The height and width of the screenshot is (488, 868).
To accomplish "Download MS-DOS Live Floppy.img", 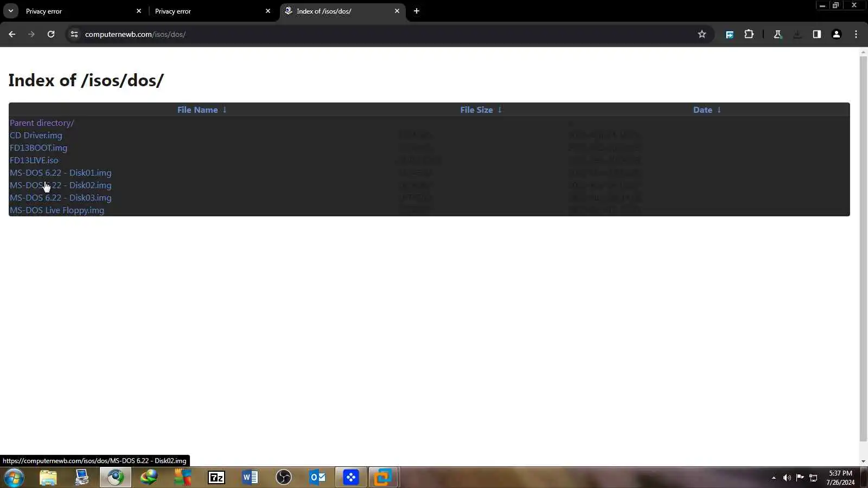I will pos(57,210).
